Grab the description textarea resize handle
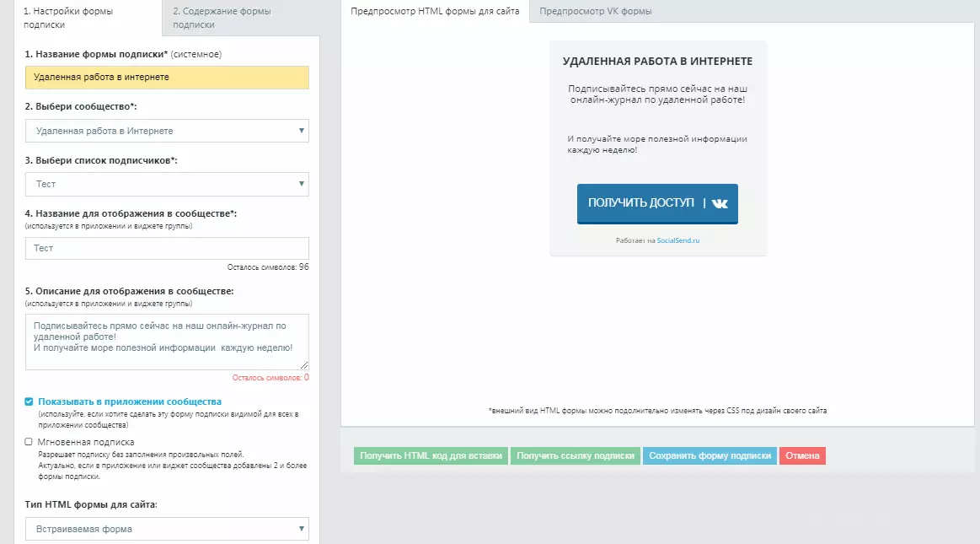This screenshot has height=544, width=980. click(304, 365)
